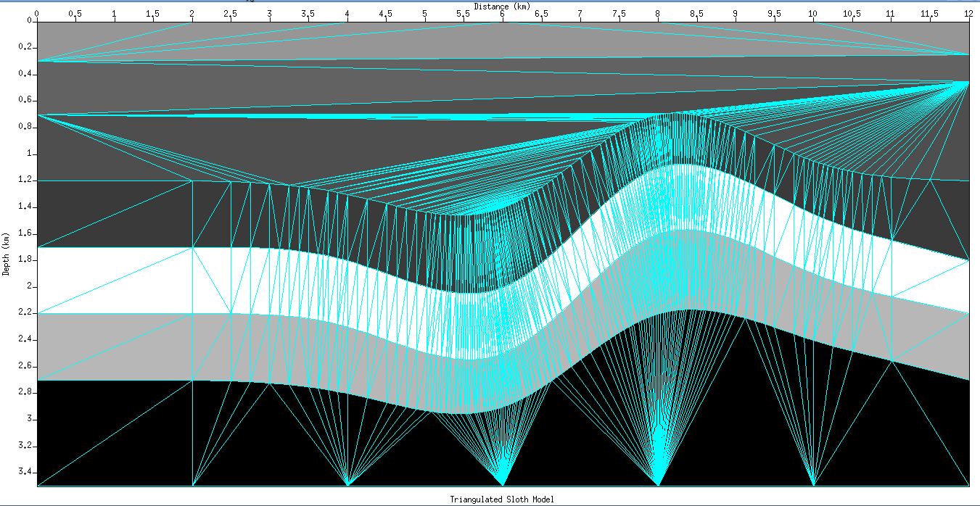Pick the "3" tick on the depth axis

[x=30, y=419]
